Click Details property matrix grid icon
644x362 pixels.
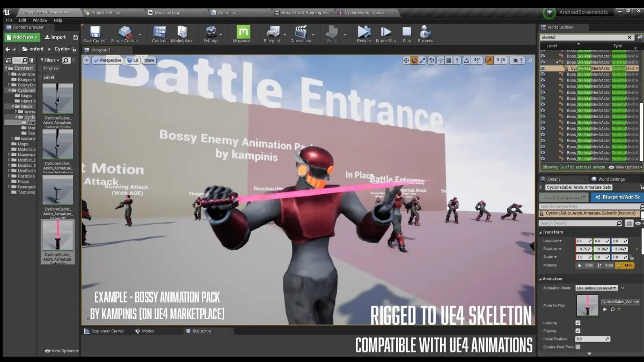[x=629, y=223]
